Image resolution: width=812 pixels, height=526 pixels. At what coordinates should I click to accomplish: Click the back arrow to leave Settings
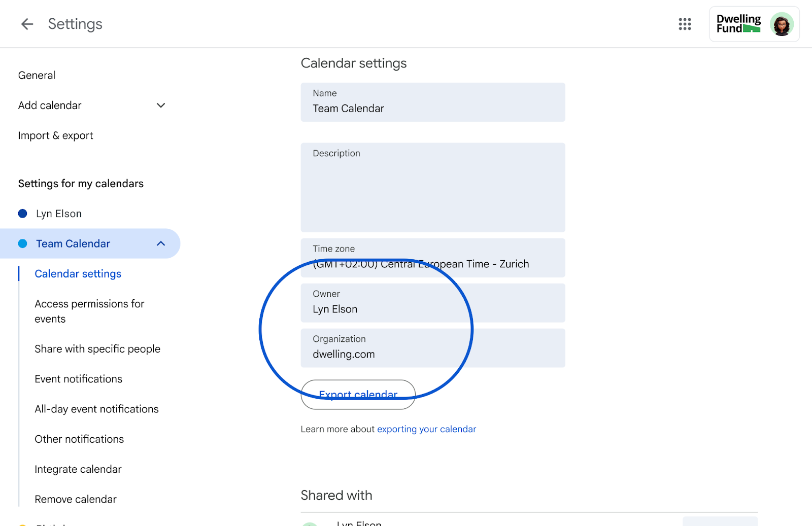point(26,24)
